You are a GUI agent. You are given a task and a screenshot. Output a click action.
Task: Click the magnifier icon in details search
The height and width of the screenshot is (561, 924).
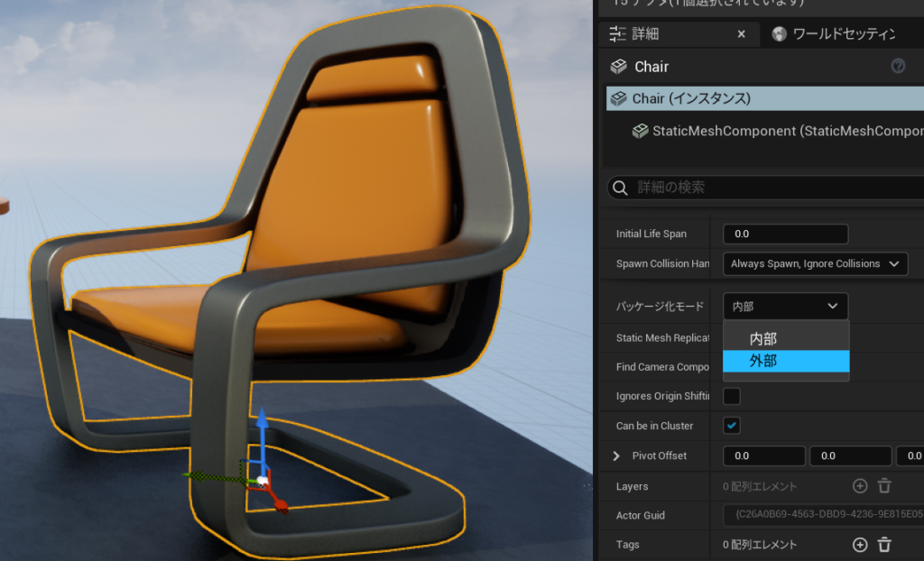point(620,188)
